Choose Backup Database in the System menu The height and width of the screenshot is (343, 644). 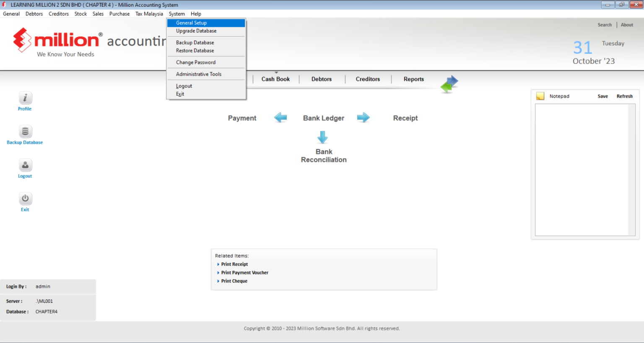coord(206,43)
